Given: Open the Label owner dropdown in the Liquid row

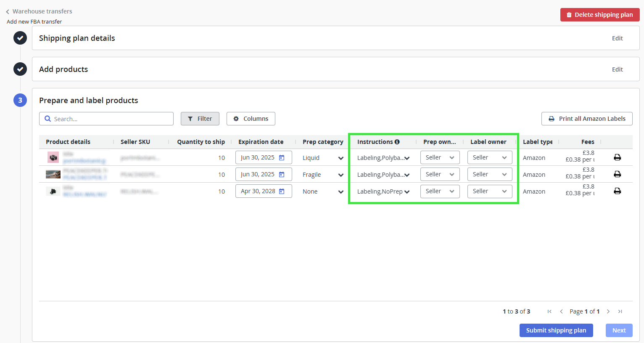Looking at the screenshot, I should tap(489, 157).
